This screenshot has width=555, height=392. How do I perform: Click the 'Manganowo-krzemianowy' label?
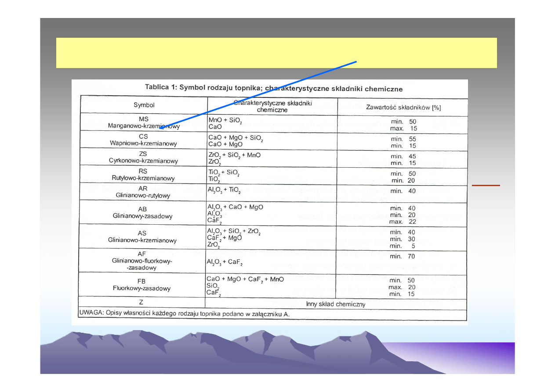pyautogui.click(x=144, y=126)
